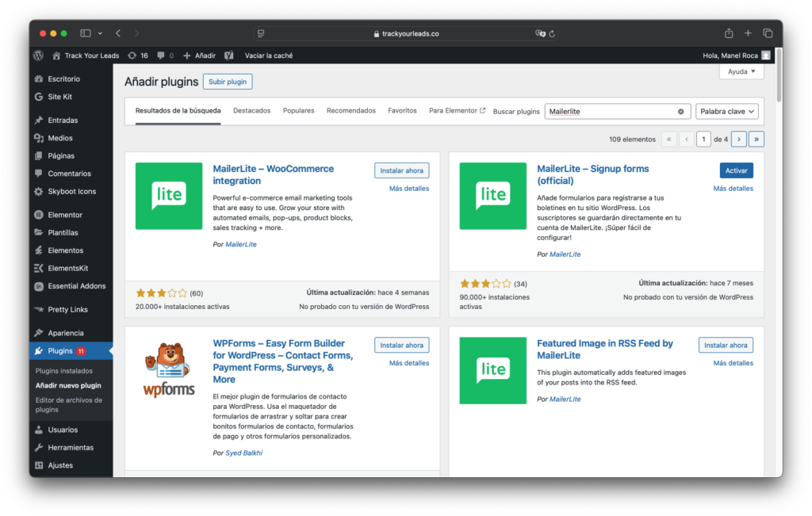The width and height of the screenshot is (812, 516).
Task: Open Skyboot Icons in the sidebar
Action: tap(71, 192)
